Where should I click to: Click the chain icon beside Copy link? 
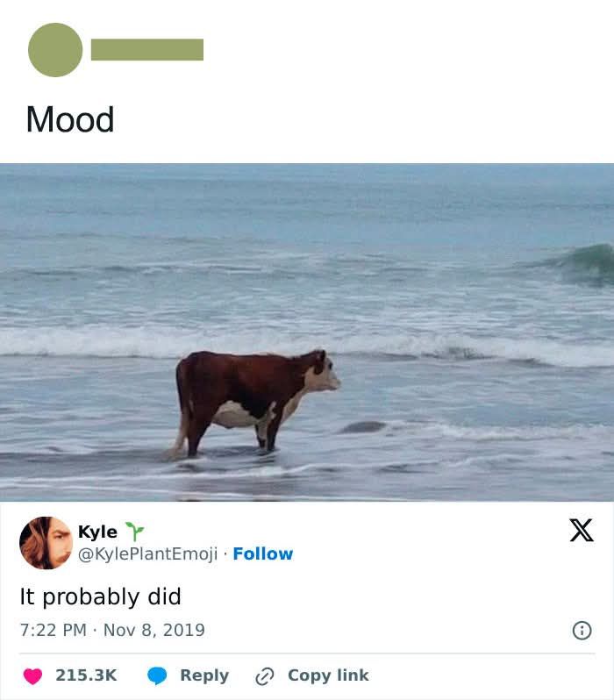(x=264, y=676)
